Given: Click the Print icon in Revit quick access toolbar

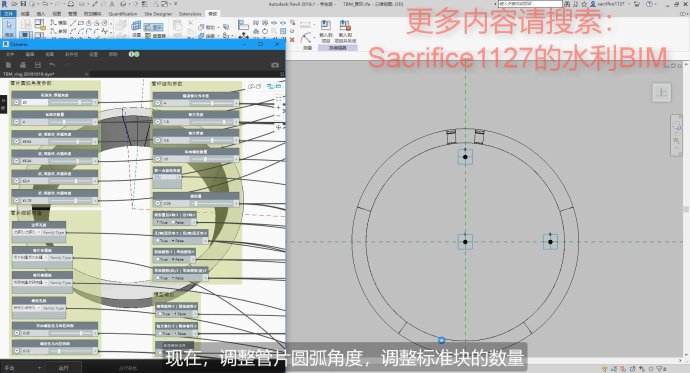Looking at the screenshot, I should pos(71,4).
